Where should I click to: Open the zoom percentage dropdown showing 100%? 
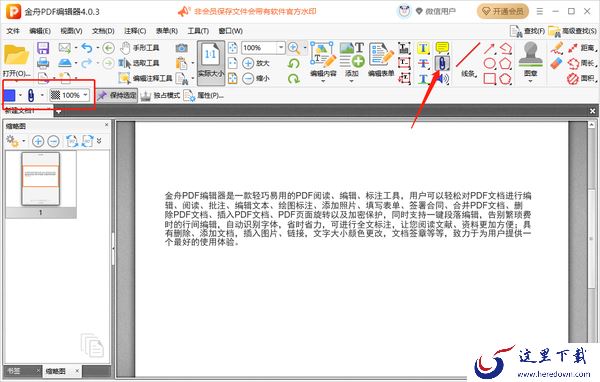point(281,48)
